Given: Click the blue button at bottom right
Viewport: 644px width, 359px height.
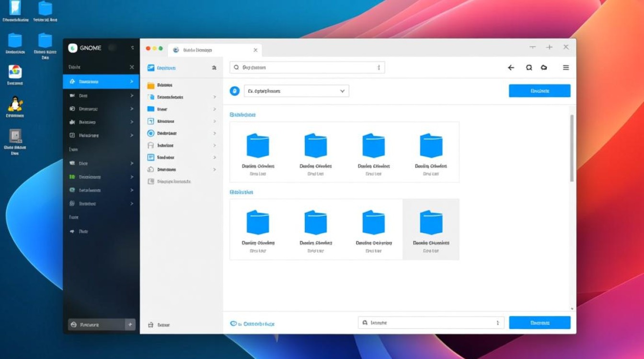Looking at the screenshot, I should pos(540,323).
